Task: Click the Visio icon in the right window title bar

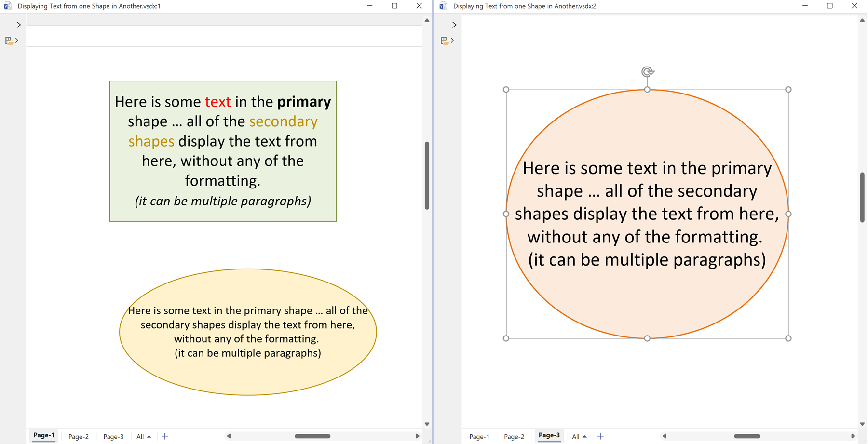Action: tap(442, 6)
